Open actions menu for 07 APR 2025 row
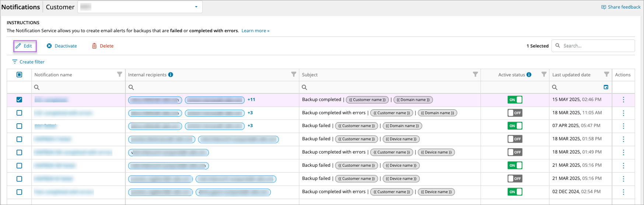644x205 pixels. click(623, 126)
